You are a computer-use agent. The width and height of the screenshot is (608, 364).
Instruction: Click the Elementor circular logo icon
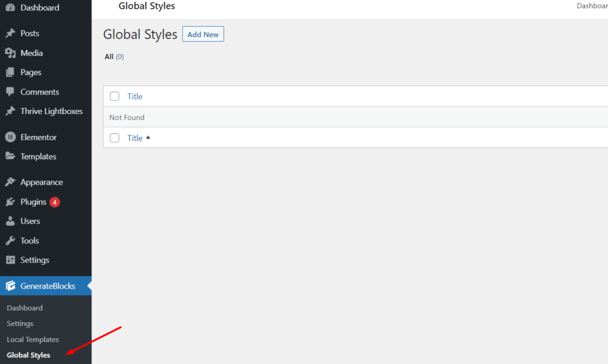10,137
